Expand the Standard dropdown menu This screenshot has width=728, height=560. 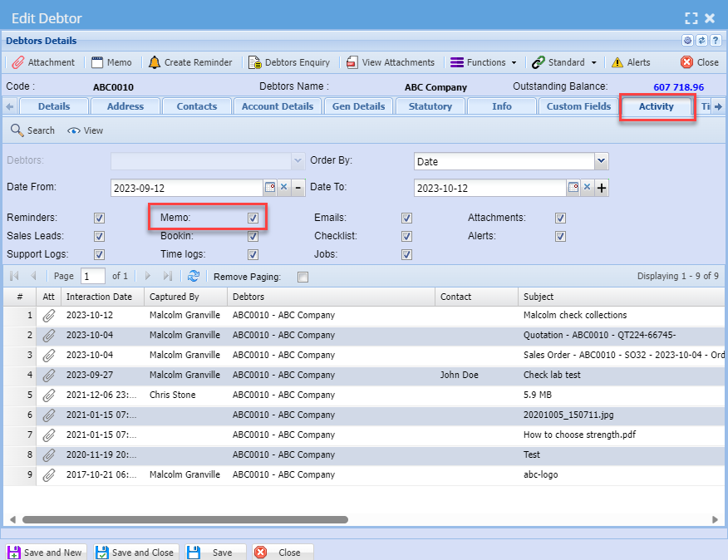click(565, 62)
